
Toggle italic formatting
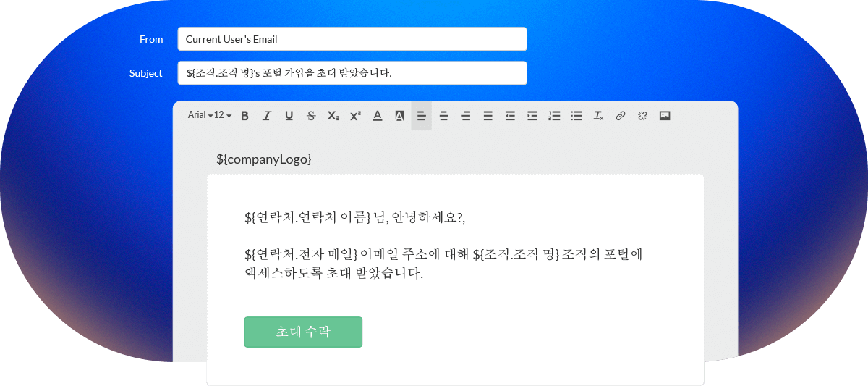point(267,116)
